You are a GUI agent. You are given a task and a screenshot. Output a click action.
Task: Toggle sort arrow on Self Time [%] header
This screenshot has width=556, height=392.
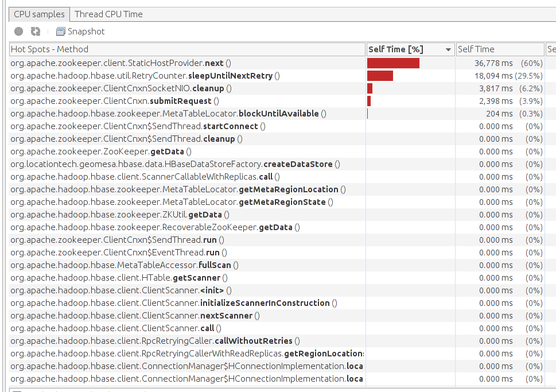[x=448, y=50]
